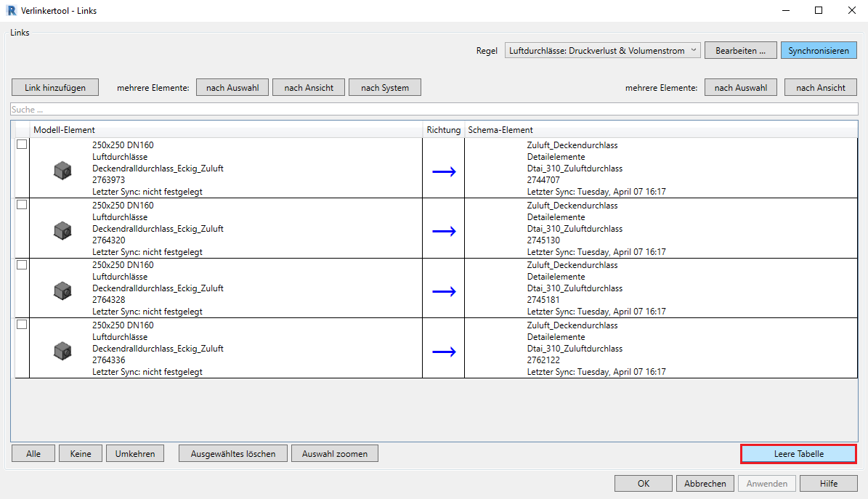Enable the checkbox for model element 2764336
The width and height of the screenshot is (868, 499).
[x=22, y=325]
